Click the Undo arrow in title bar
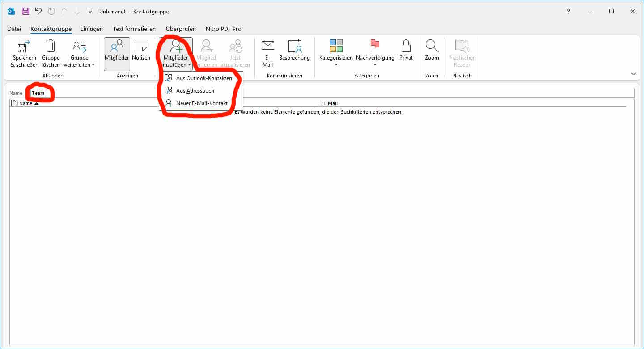The width and height of the screenshot is (644, 349). pyautogui.click(x=38, y=11)
